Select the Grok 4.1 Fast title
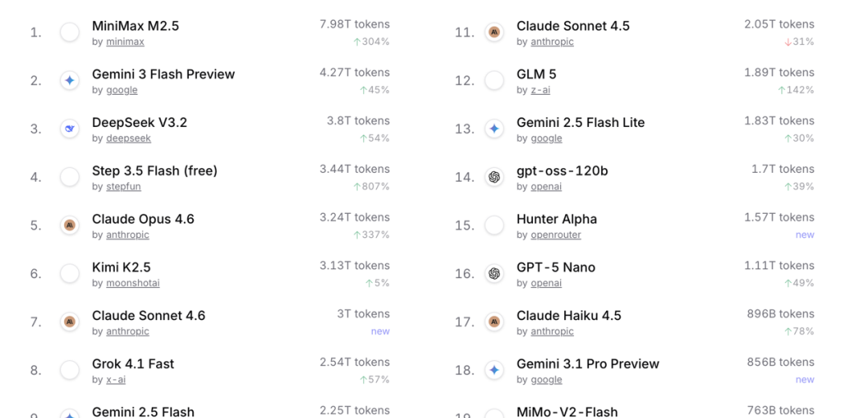This screenshot has height=418, width=868. (x=133, y=363)
